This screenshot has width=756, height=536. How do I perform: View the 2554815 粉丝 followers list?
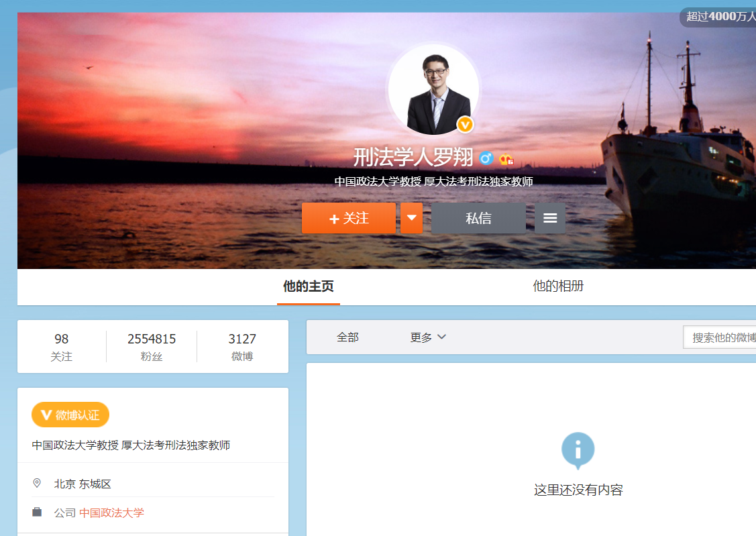[x=152, y=346]
